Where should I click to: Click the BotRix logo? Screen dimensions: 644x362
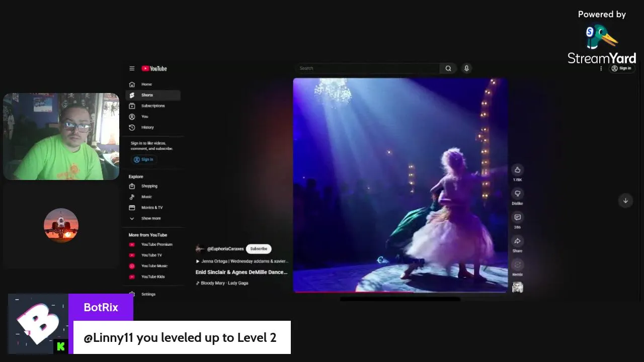38,324
